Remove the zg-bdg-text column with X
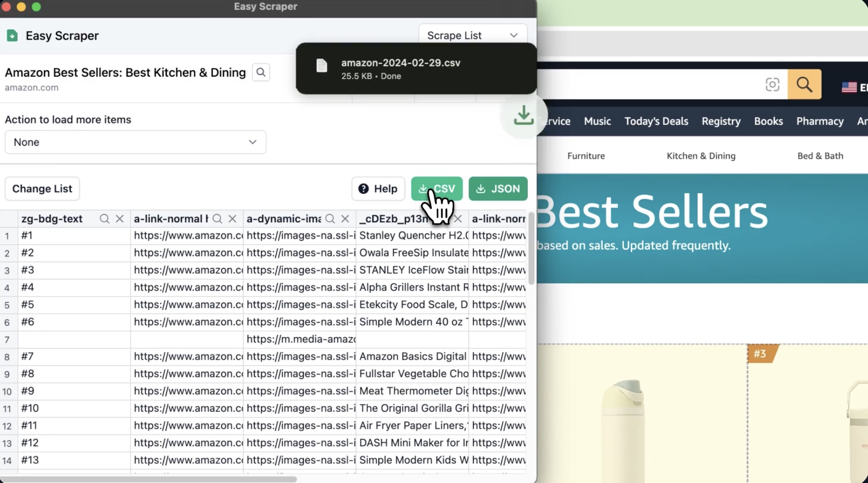Image resolution: width=868 pixels, height=483 pixels. pyautogui.click(x=120, y=219)
